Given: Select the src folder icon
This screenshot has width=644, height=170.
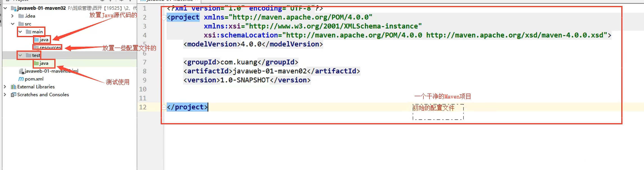Looking at the screenshot, I should click(x=21, y=24).
